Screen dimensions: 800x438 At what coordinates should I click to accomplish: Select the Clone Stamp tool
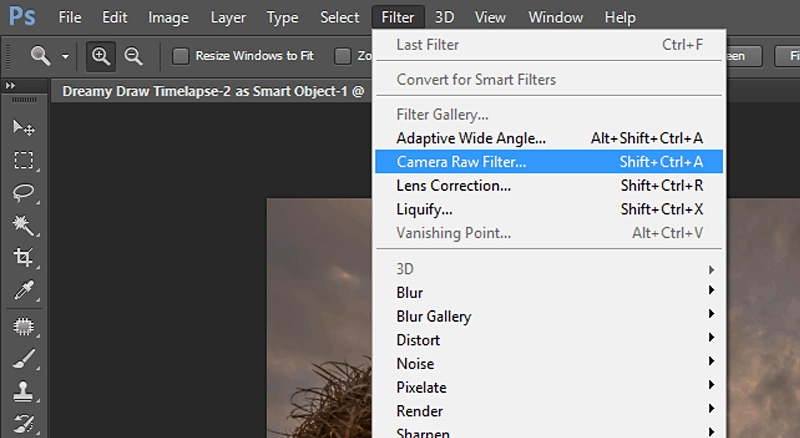pos(23,390)
